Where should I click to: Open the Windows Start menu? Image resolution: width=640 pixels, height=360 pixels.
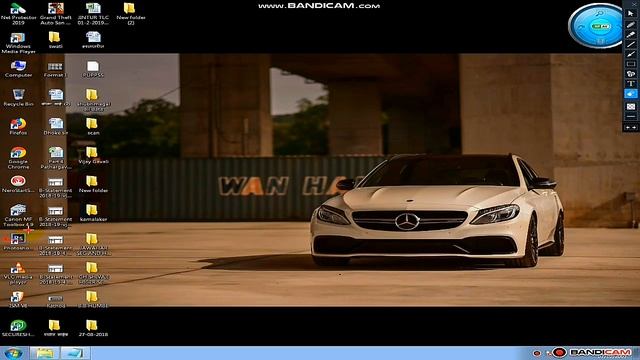tap(13, 353)
